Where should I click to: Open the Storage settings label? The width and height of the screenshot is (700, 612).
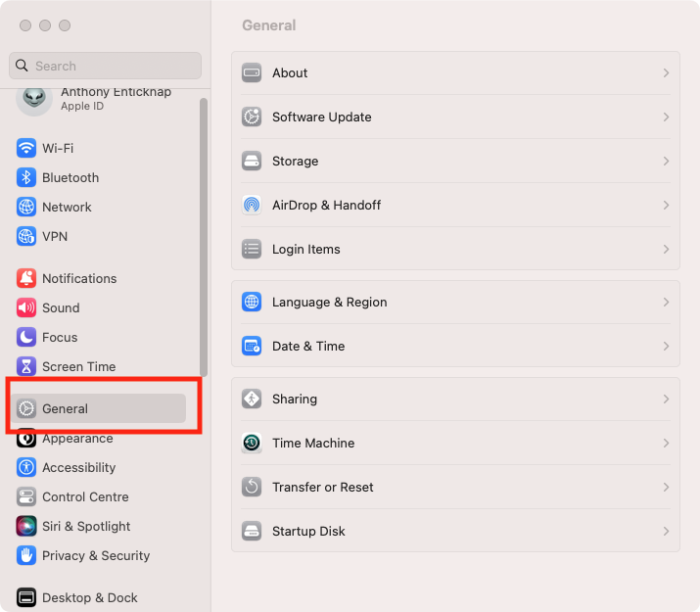click(295, 162)
